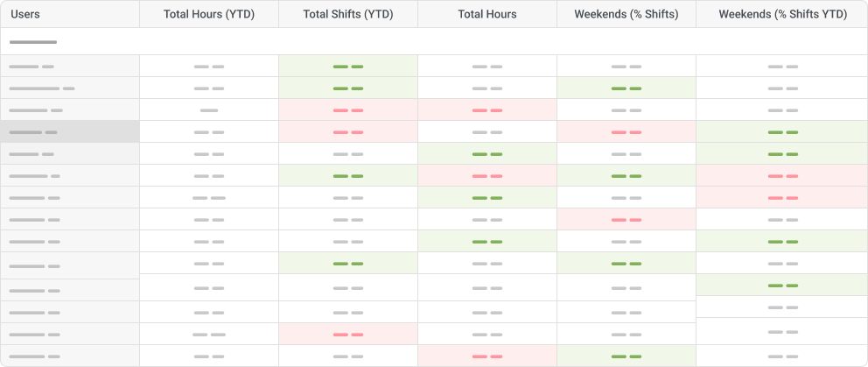Open the group title row under the Users header
868x367 pixels.
tap(434, 41)
